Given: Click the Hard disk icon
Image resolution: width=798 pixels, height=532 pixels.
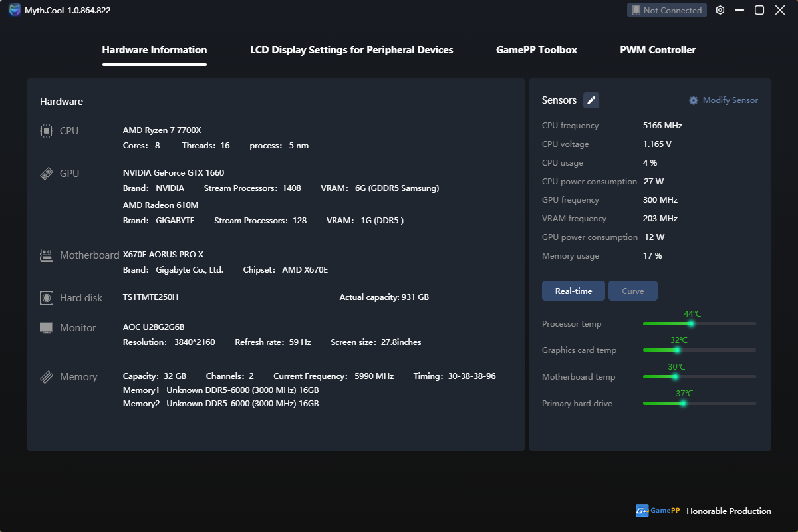Looking at the screenshot, I should click(47, 298).
